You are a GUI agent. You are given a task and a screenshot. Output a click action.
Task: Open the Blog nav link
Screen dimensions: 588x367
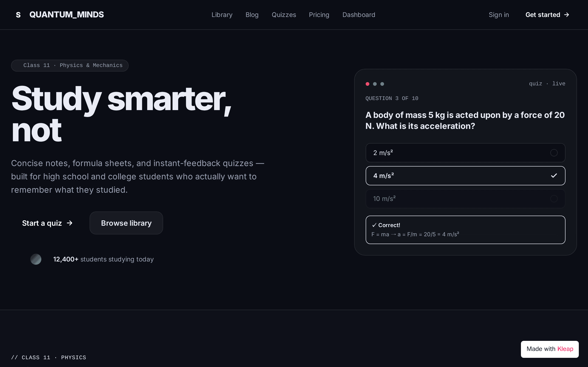pos(252,15)
